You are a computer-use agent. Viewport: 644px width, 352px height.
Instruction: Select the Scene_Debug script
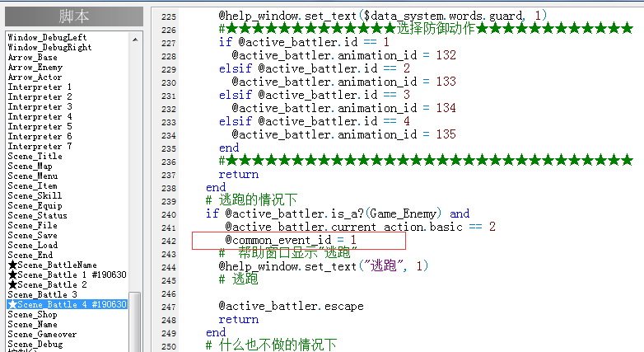coord(35,345)
